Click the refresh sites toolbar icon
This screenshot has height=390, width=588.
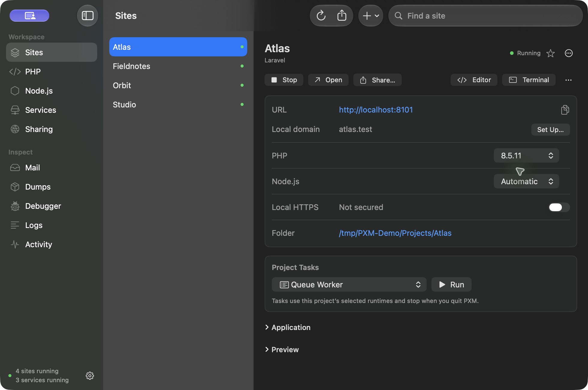321,16
